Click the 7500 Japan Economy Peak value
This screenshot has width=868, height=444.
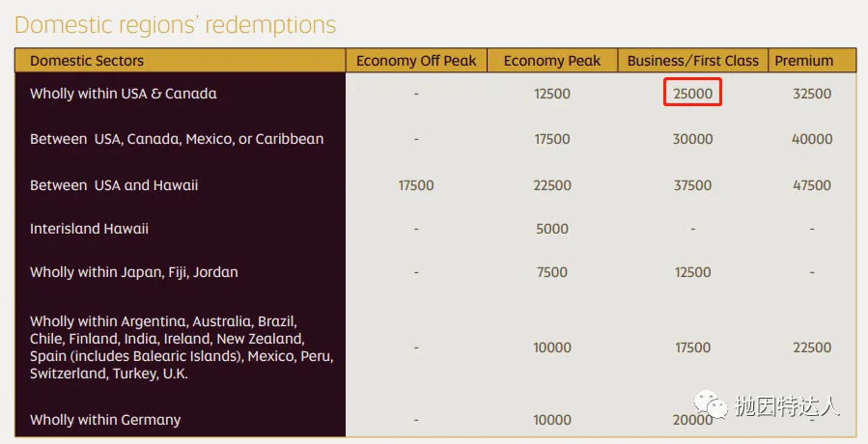click(552, 272)
